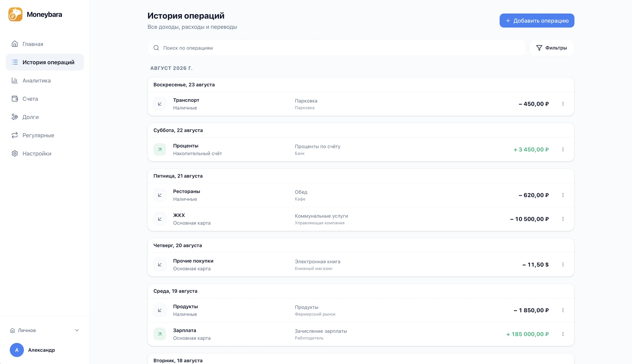Image resolution: width=632 pixels, height=364 pixels.
Task: Select История операций in sidebar
Action: [45, 62]
